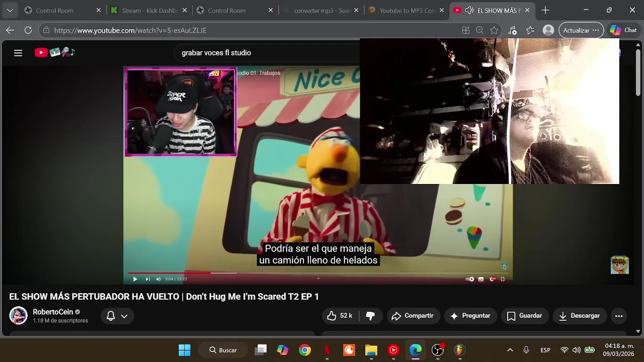Open Crunchyroll from taskbar
The image size is (644, 362).
349,350
